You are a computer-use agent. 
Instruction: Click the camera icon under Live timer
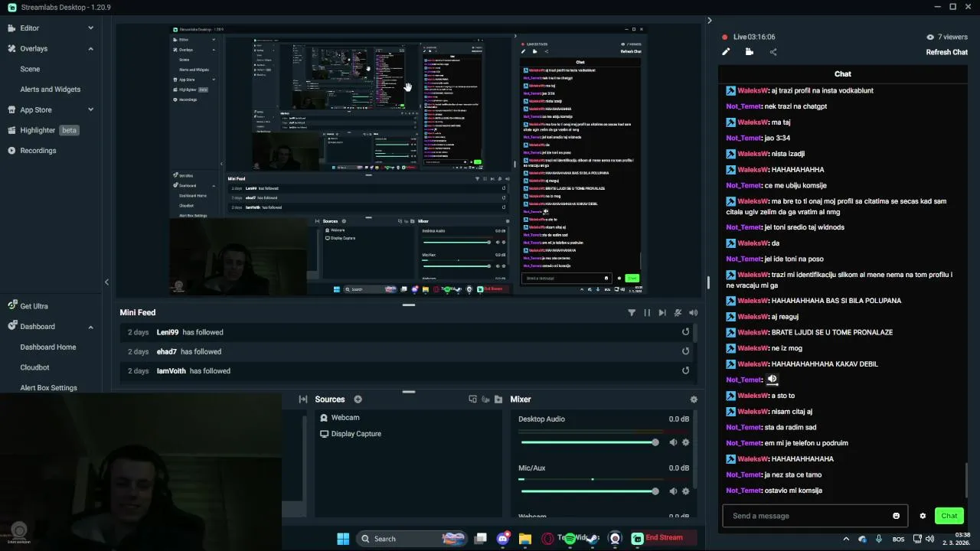tap(750, 52)
